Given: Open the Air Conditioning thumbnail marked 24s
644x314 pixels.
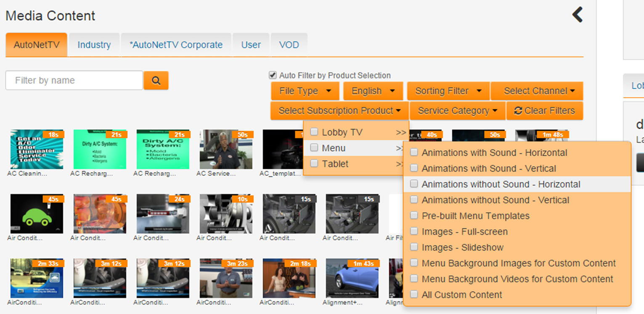Looking at the screenshot, I should click(163, 214).
